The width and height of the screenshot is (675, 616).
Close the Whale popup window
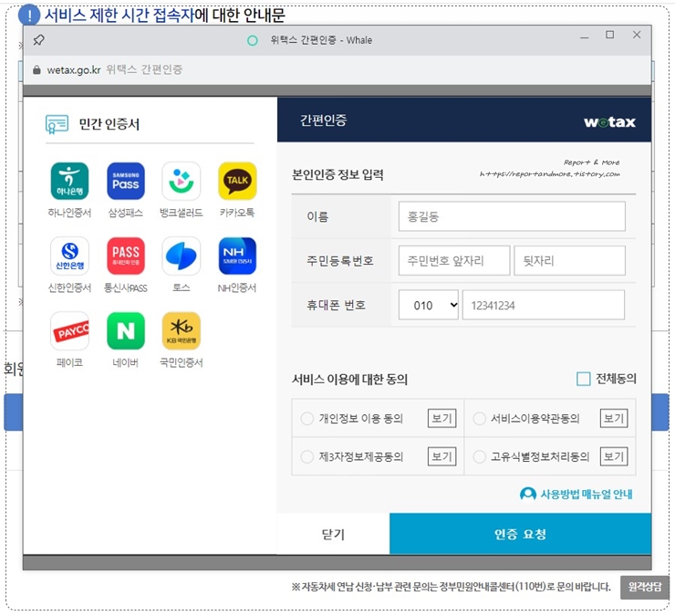point(637,35)
